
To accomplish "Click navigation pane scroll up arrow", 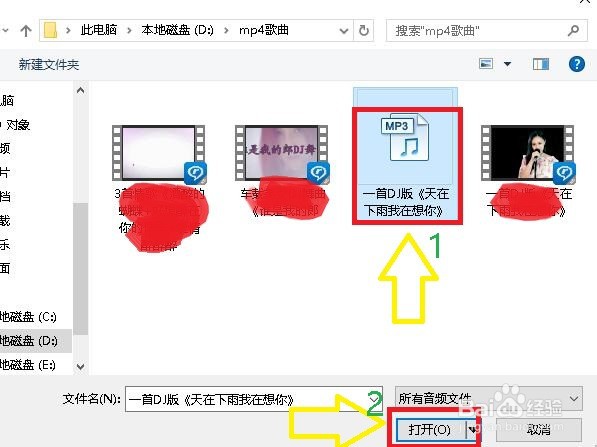I will (x=80, y=91).
